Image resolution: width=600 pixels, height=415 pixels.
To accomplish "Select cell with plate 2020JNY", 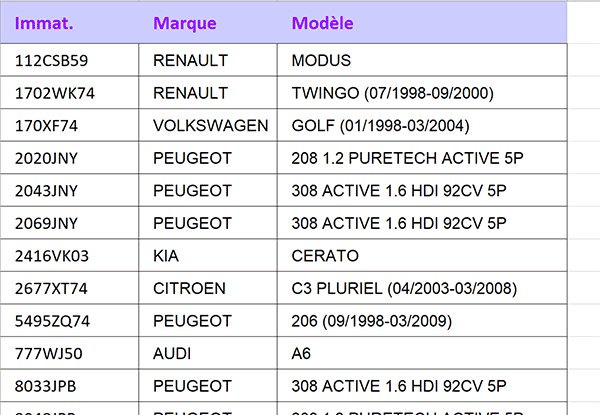I will click(x=69, y=158).
